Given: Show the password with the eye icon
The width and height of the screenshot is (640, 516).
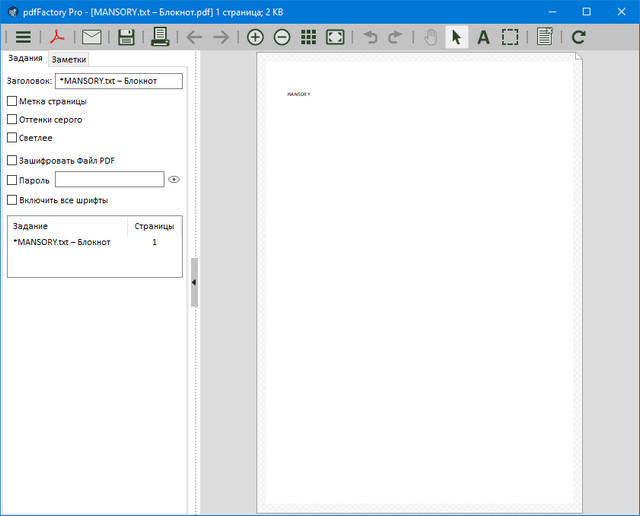Looking at the screenshot, I should click(174, 180).
